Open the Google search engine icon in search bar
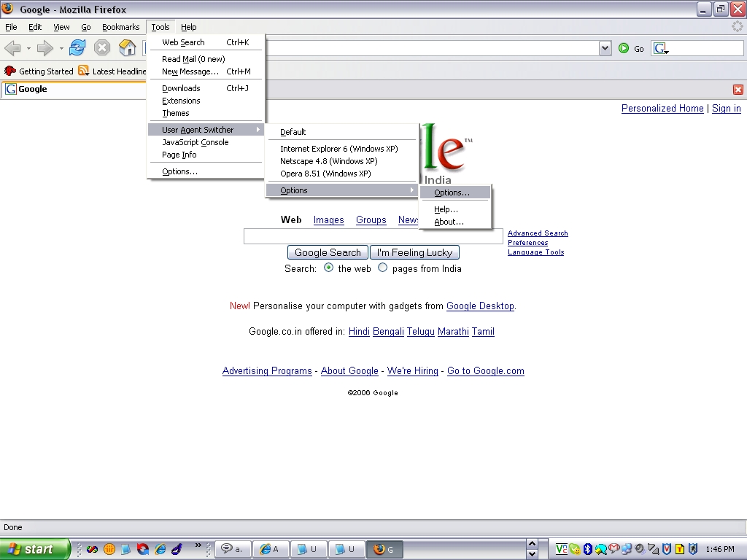The width and height of the screenshot is (747, 560). click(660, 48)
